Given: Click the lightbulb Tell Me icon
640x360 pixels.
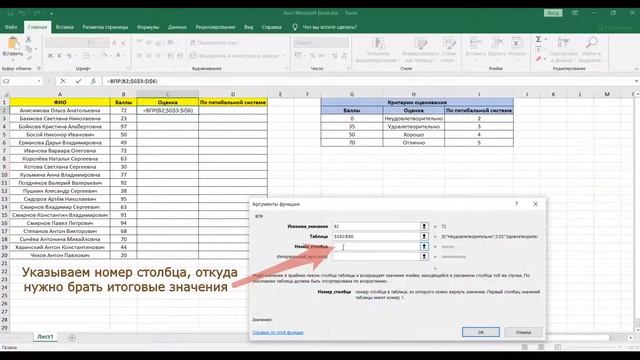Looking at the screenshot, I should pos(295,27).
